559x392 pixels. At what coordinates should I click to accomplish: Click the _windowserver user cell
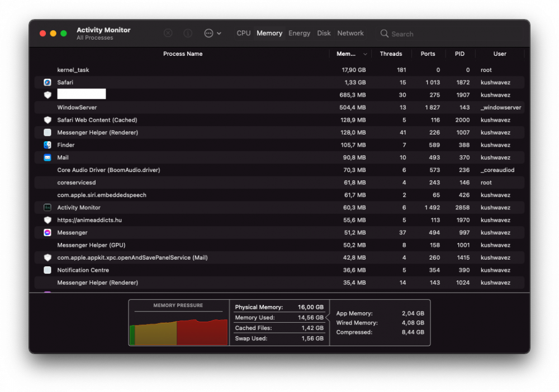coord(500,107)
